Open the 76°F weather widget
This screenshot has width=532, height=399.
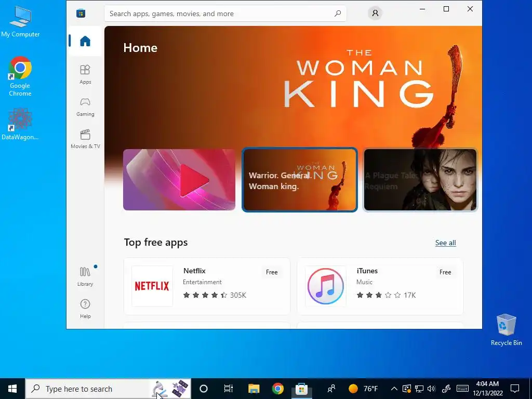coord(363,389)
